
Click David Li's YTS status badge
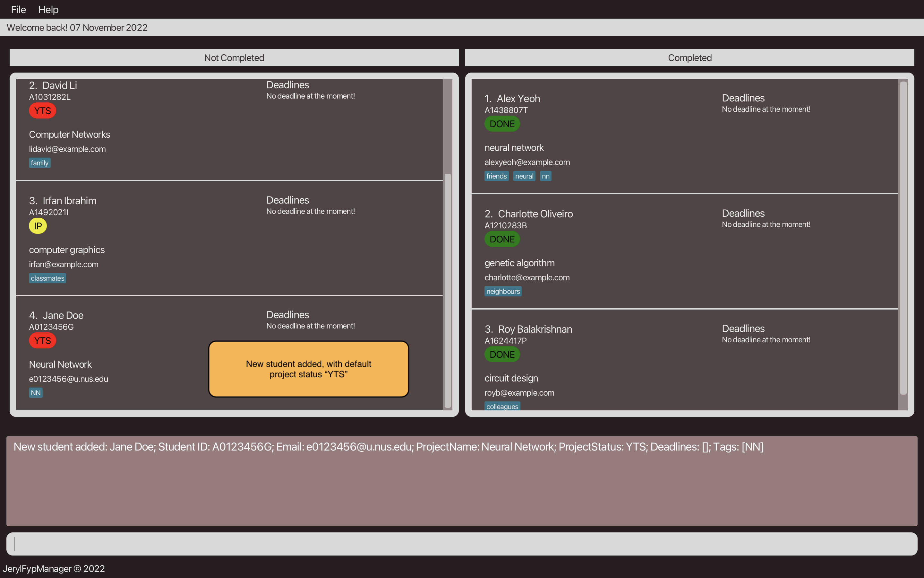point(42,111)
